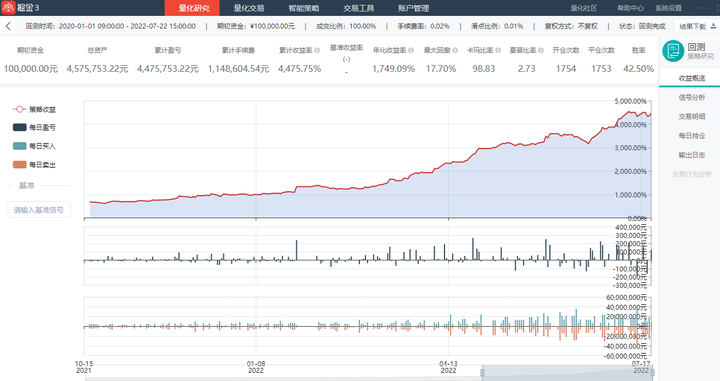
Task: Click the info icon beside 年化收益率
Action: [411, 50]
